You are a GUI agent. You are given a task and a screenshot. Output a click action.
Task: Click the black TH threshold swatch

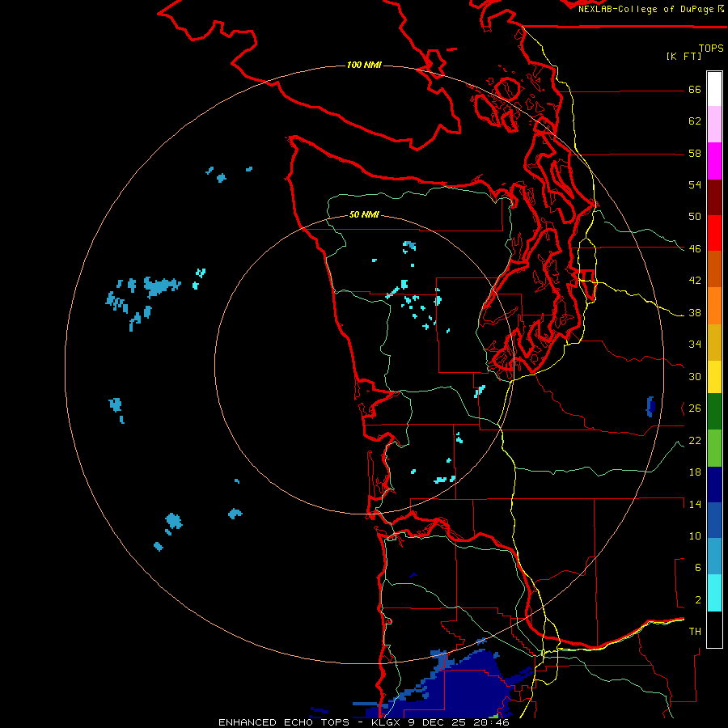coord(714,629)
